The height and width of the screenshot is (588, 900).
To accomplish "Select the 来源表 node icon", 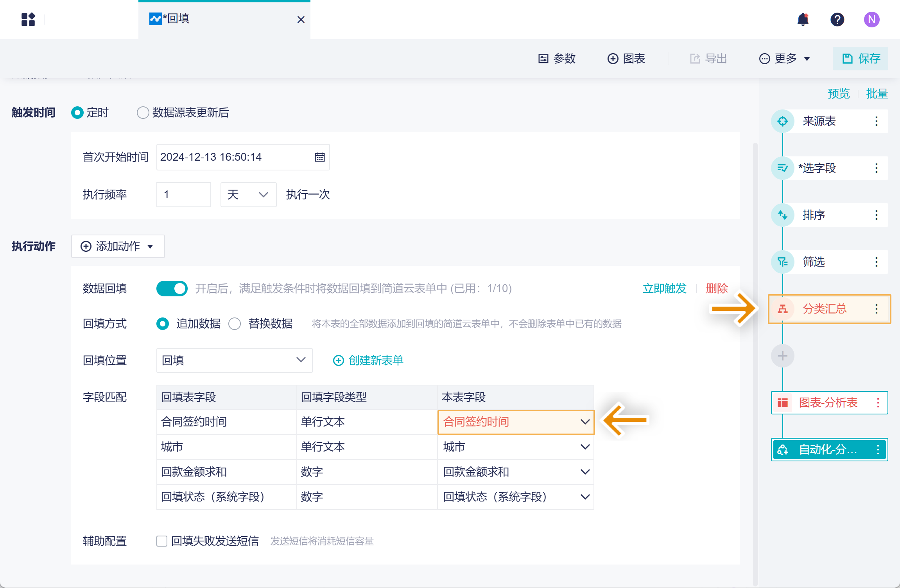I will click(782, 121).
